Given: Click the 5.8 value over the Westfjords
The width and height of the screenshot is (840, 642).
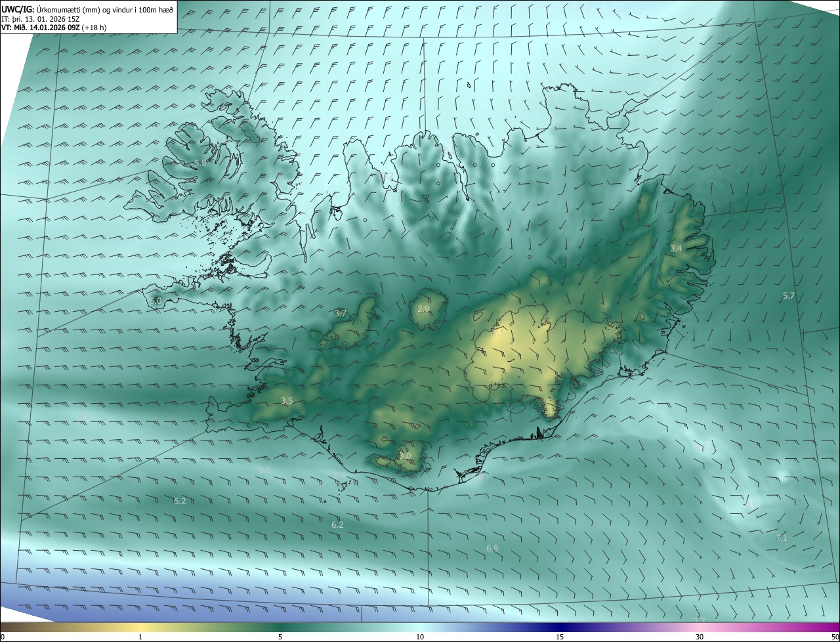Looking at the screenshot, I should click(200, 163).
